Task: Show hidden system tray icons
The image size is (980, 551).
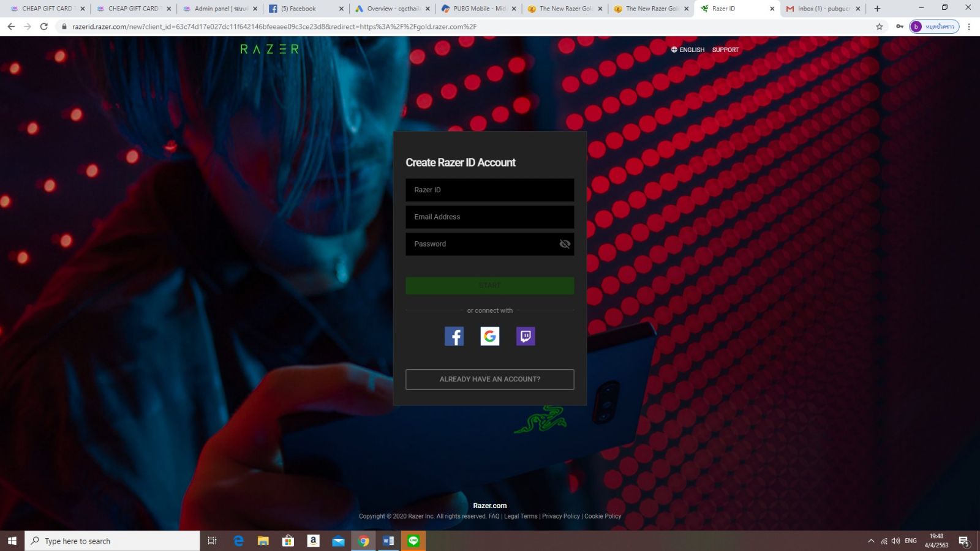Action: point(871,541)
